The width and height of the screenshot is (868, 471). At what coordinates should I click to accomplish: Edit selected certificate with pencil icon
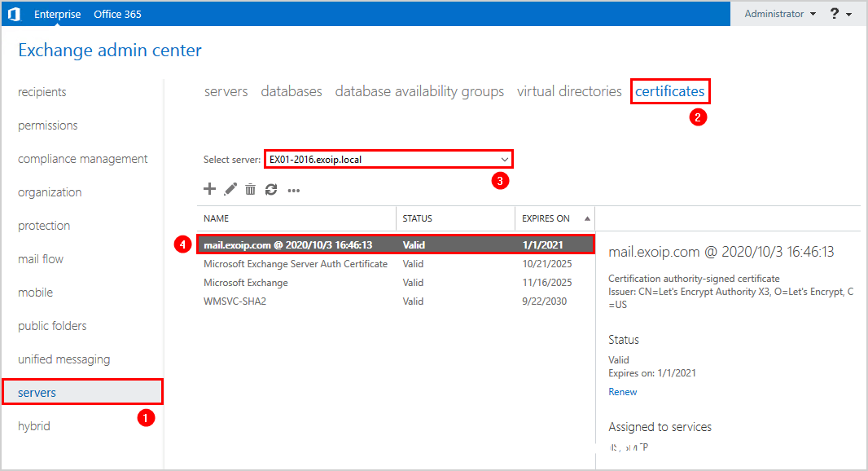click(x=230, y=190)
